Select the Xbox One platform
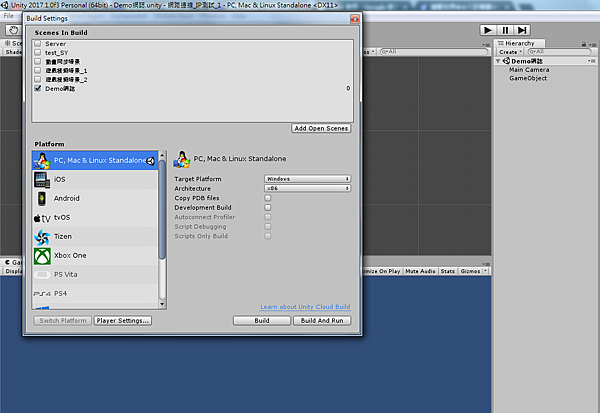This screenshot has width=600, height=413. pyautogui.click(x=95, y=255)
